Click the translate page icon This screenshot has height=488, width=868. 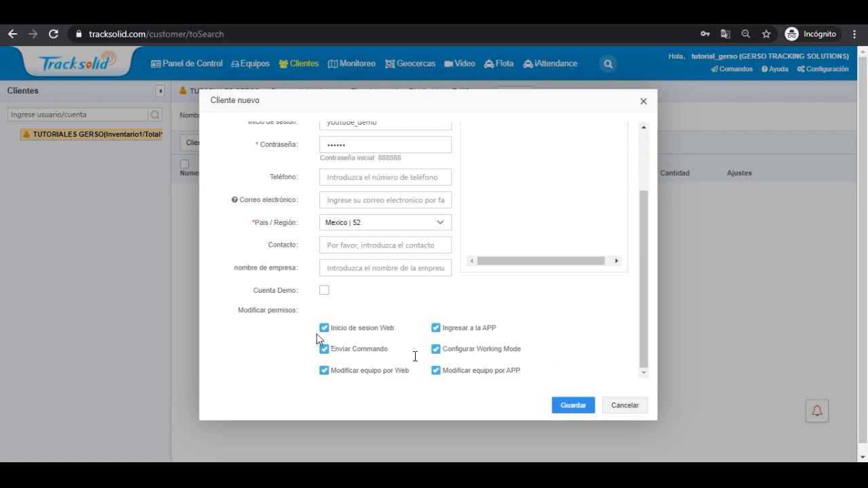(726, 34)
